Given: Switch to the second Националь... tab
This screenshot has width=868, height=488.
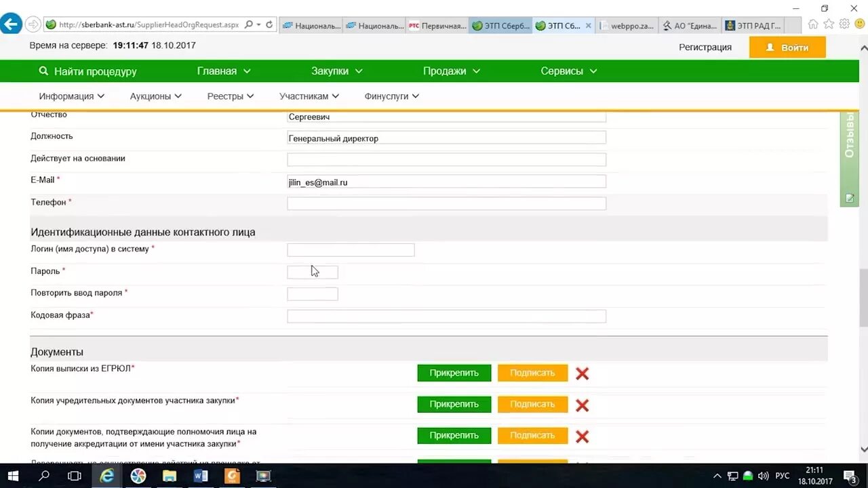Looking at the screenshot, I should (x=374, y=26).
